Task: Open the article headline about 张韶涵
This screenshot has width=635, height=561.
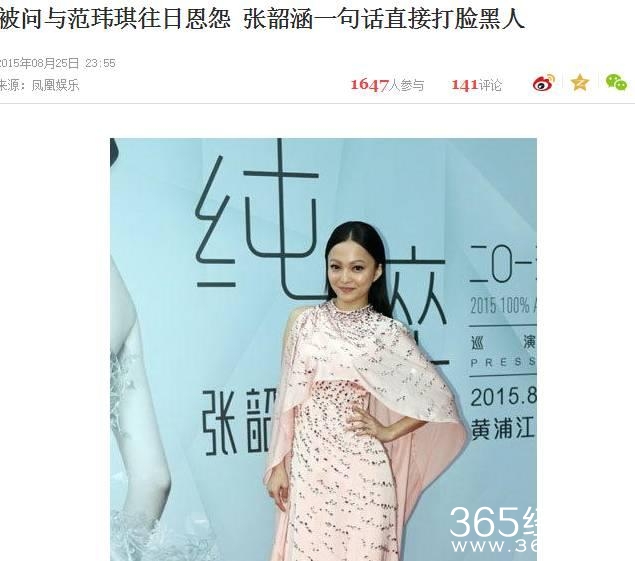Action: tap(262, 18)
